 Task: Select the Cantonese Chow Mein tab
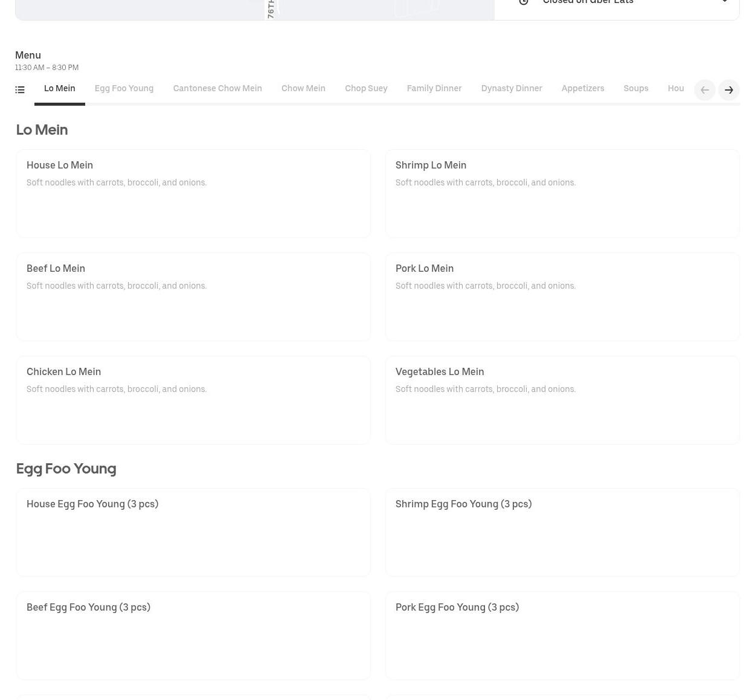tap(217, 89)
